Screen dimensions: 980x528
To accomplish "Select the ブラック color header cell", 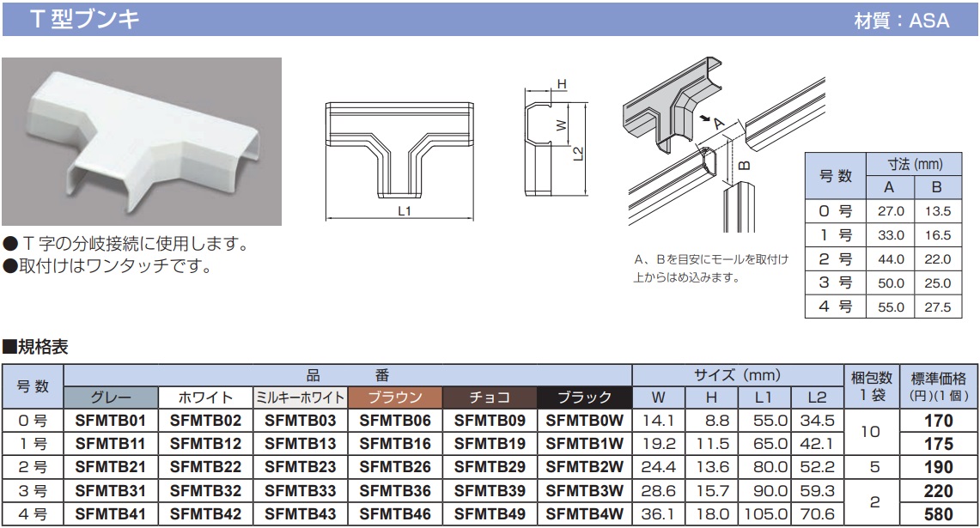I will pyautogui.click(x=584, y=398).
